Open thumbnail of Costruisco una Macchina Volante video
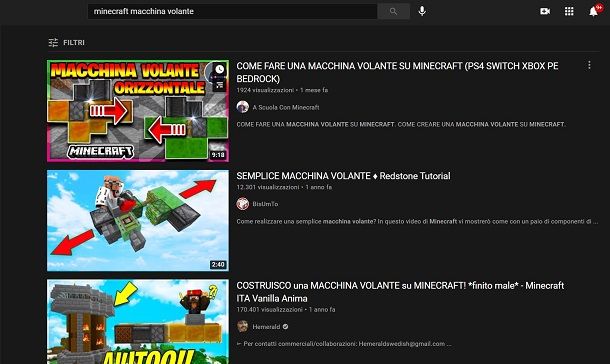 pyautogui.click(x=138, y=322)
